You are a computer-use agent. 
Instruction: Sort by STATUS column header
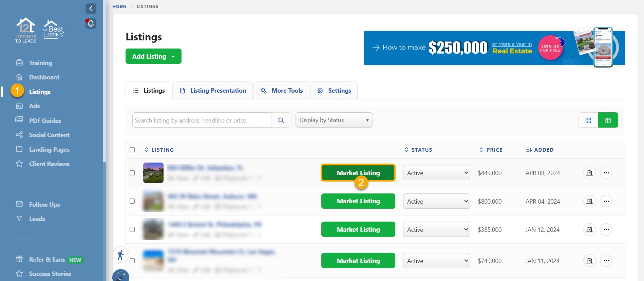pos(418,150)
